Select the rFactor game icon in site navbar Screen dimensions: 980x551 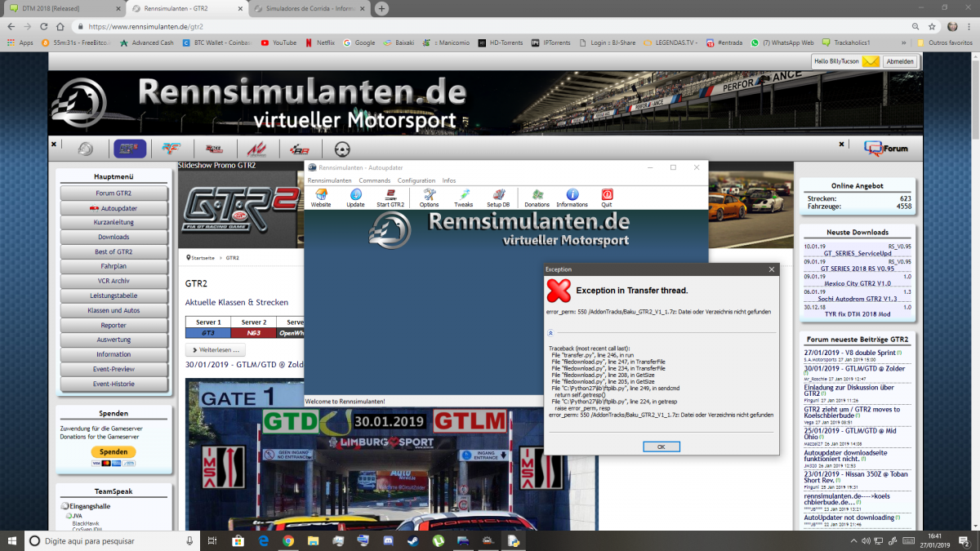click(x=171, y=149)
